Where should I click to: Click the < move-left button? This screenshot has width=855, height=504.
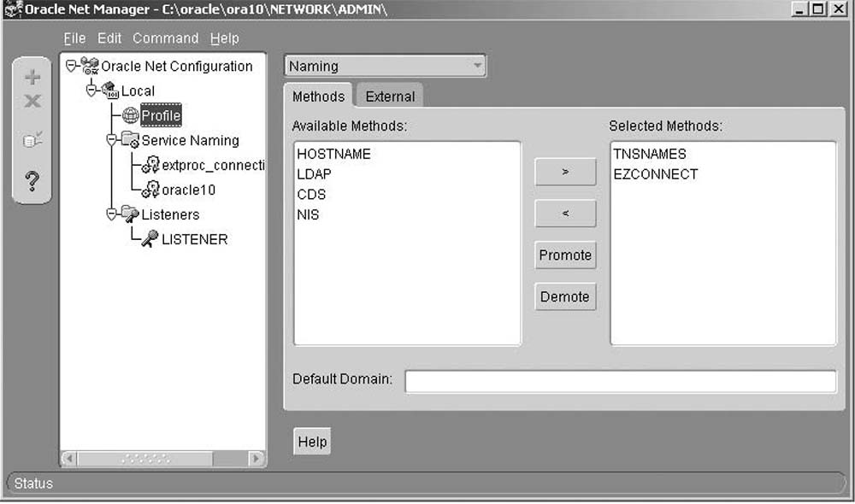tap(565, 214)
